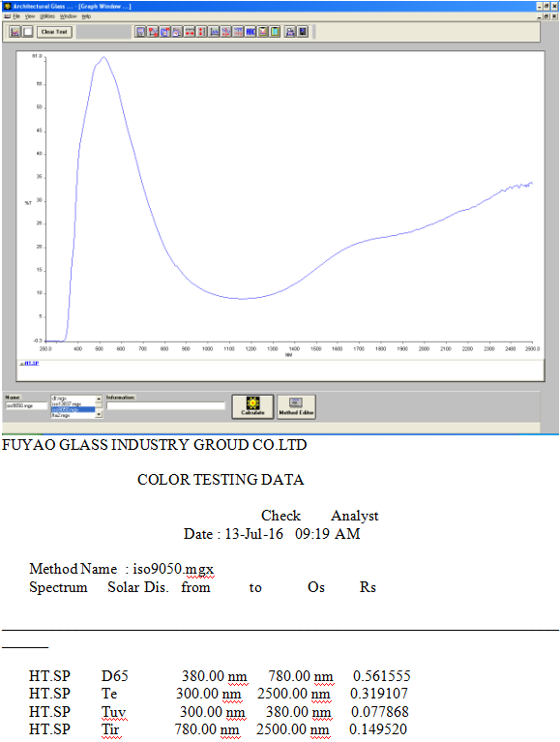The image size is (560, 742).
Task: Click the Information text field
Action: coord(165,405)
